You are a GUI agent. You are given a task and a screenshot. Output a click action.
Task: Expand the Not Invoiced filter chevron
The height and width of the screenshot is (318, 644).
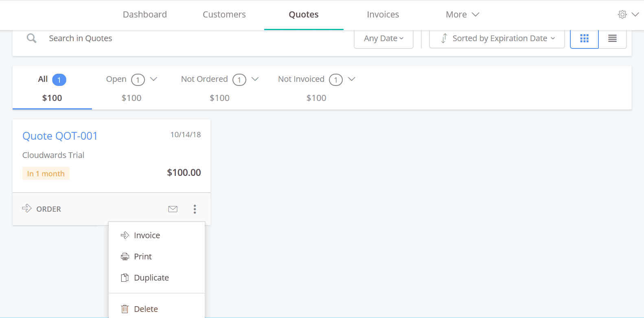click(x=352, y=79)
